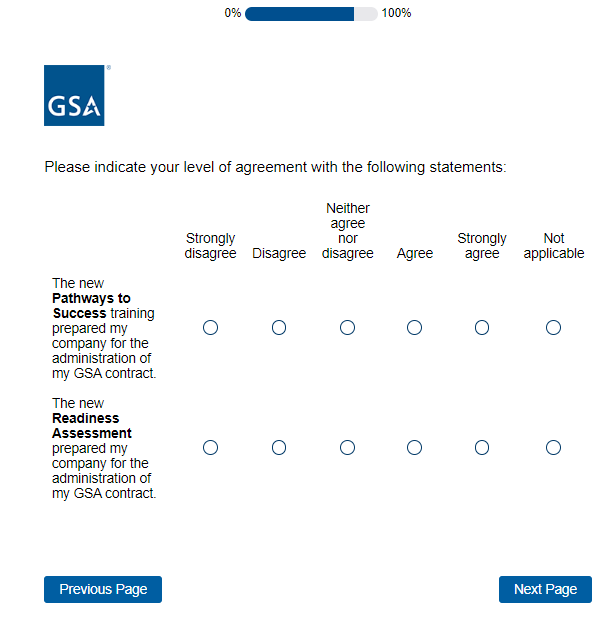The height and width of the screenshot is (633, 612).
Task: Choose Not applicable for Pathways to Success
Action: coord(553,328)
